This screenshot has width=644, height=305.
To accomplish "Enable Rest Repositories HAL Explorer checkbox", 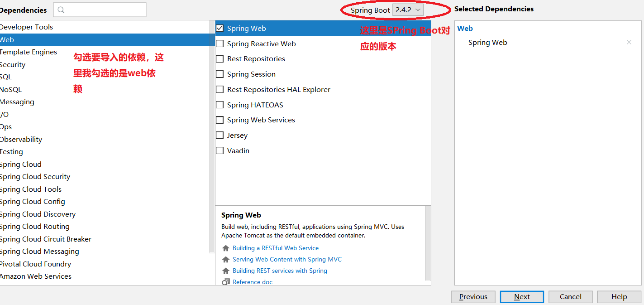I will (x=219, y=90).
